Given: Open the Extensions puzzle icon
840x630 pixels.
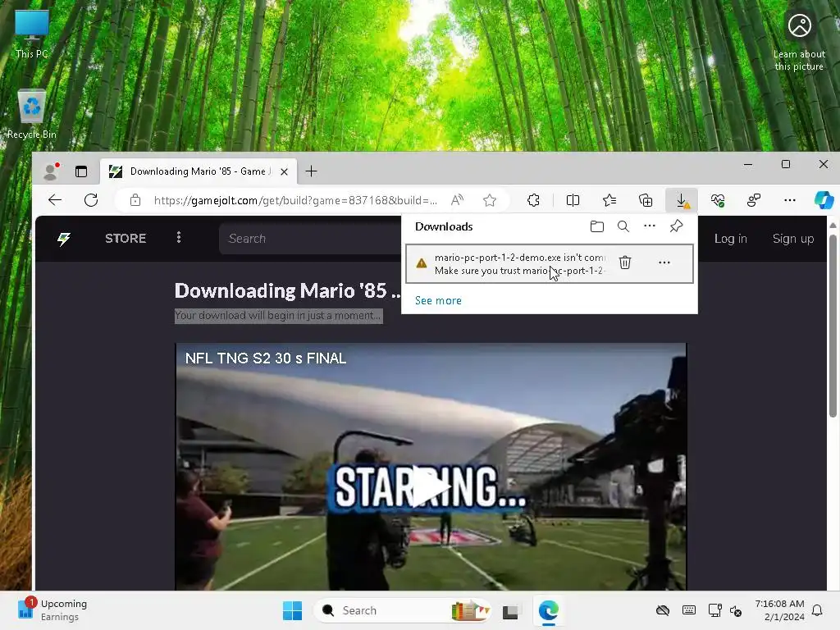Looking at the screenshot, I should [533, 200].
